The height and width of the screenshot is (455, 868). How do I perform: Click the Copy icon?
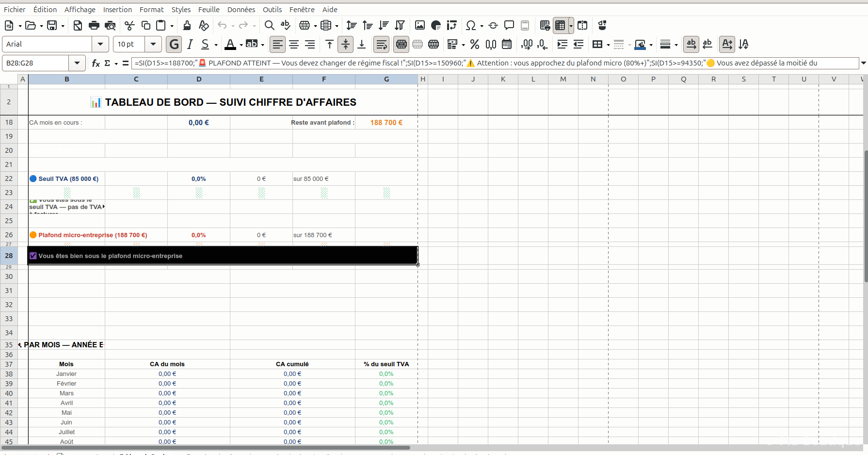coord(145,25)
